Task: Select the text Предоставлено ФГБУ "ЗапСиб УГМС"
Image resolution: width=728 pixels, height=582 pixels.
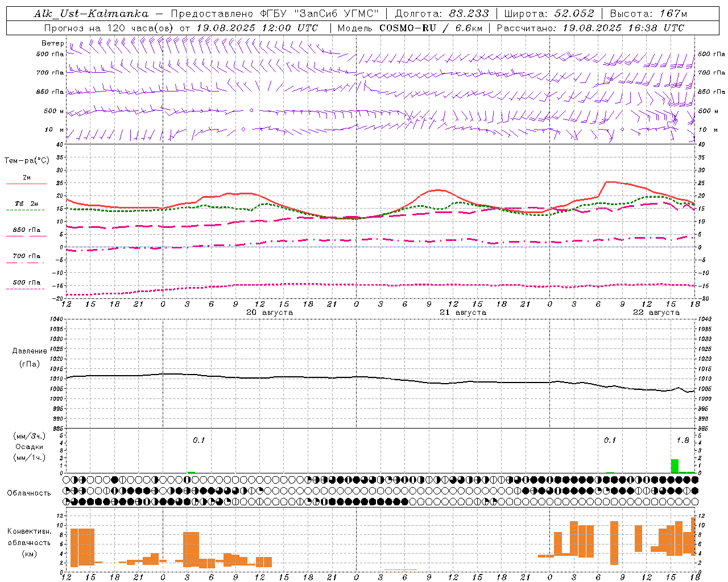Action: point(275,14)
